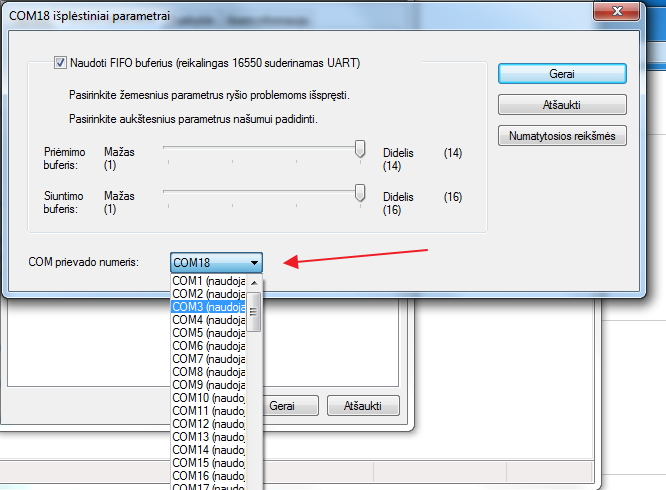Pick COM10 in the dropdown list
This screenshot has width=666, height=490.
pos(209,398)
